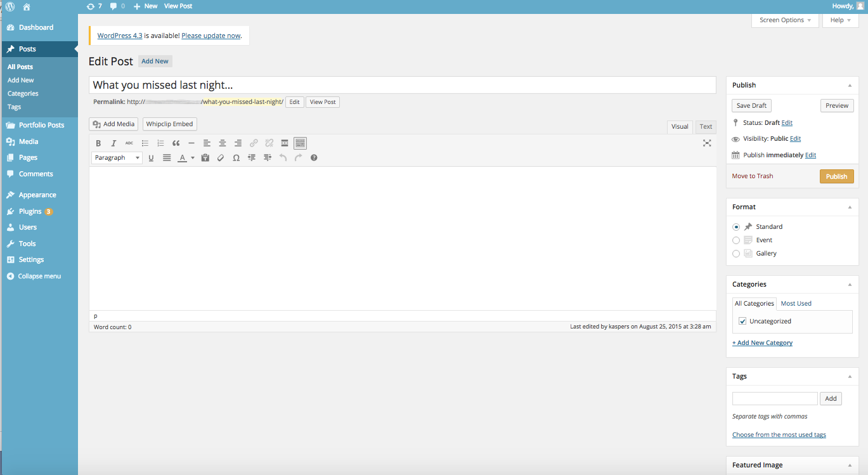Toggle the Uncategorized category checkbox
The height and width of the screenshot is (475, 868).
tap(742, 322)
